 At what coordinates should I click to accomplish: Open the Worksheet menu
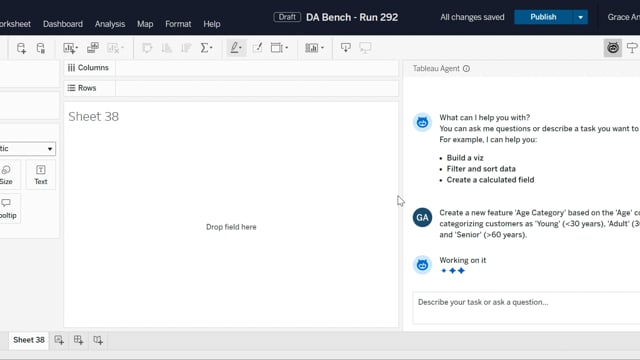[x=15, y=24]
